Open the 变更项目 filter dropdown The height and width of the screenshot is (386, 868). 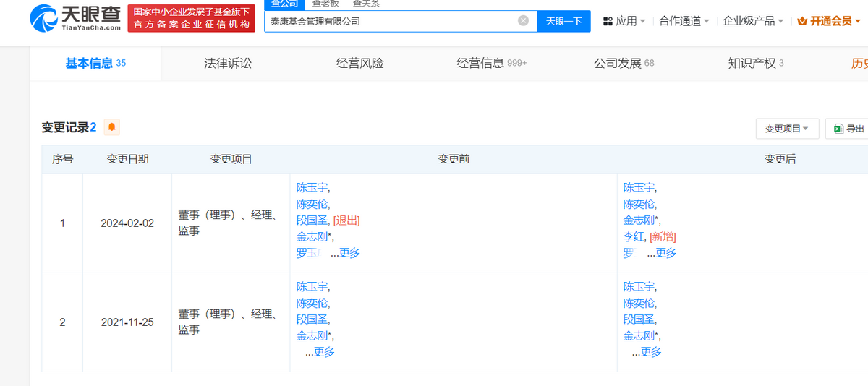click(x=787, y=129)
